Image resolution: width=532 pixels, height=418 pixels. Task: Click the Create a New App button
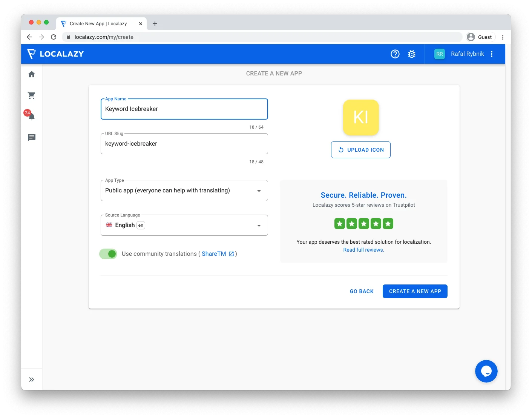tap(415, 291)
